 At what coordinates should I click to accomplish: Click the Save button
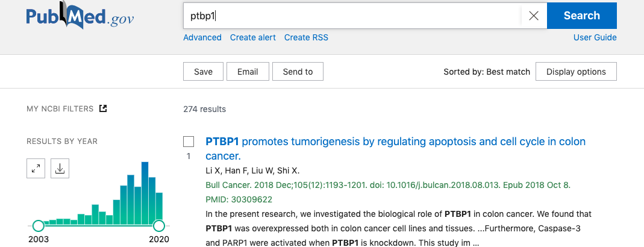[x=203, y=72]
